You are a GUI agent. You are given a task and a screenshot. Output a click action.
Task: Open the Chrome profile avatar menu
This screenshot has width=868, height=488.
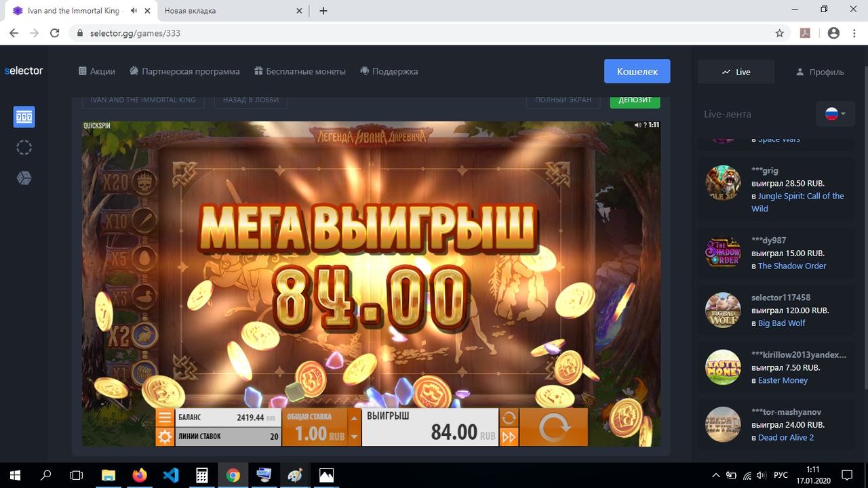(x=834, y=33)
